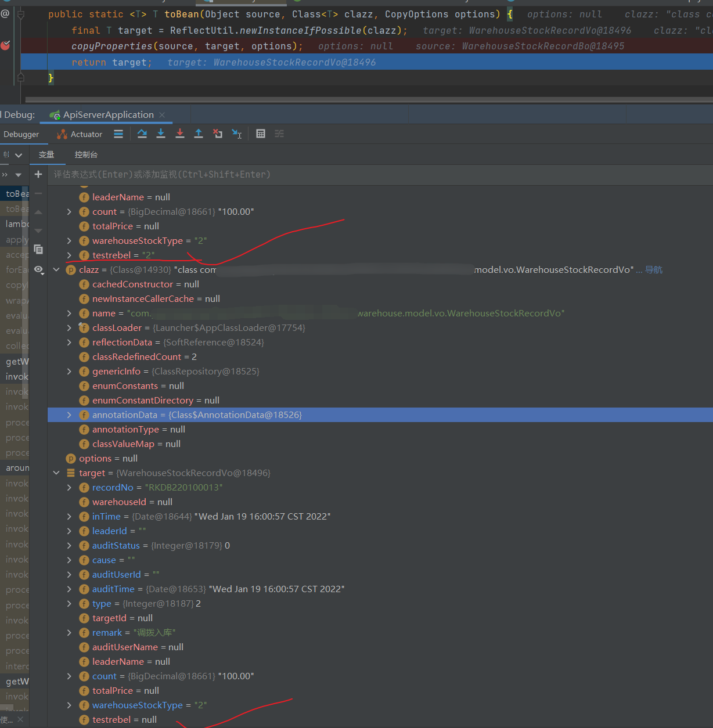Click the plus icon to add a watch
Screen dimensions: 713x728
pyautogui.click(x=38, y=174)
